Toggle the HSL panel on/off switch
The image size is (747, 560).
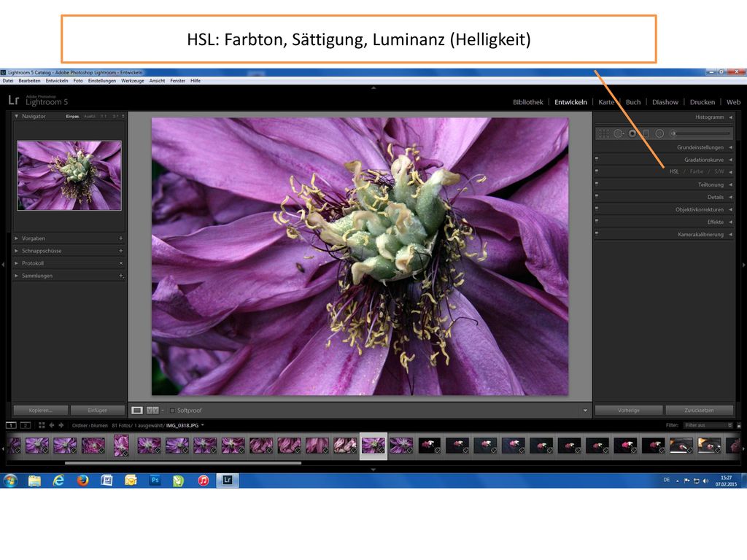[x=597, y=171]
